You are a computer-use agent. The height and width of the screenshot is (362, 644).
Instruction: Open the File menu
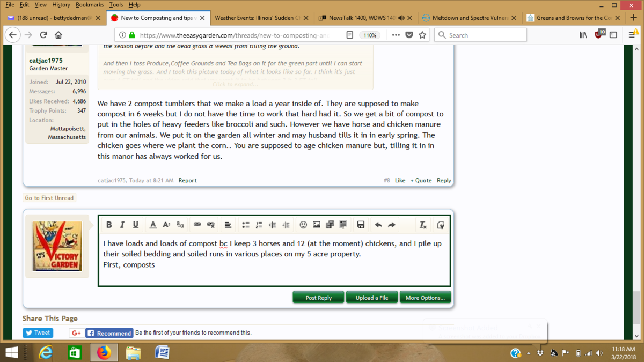click(10, 4)
